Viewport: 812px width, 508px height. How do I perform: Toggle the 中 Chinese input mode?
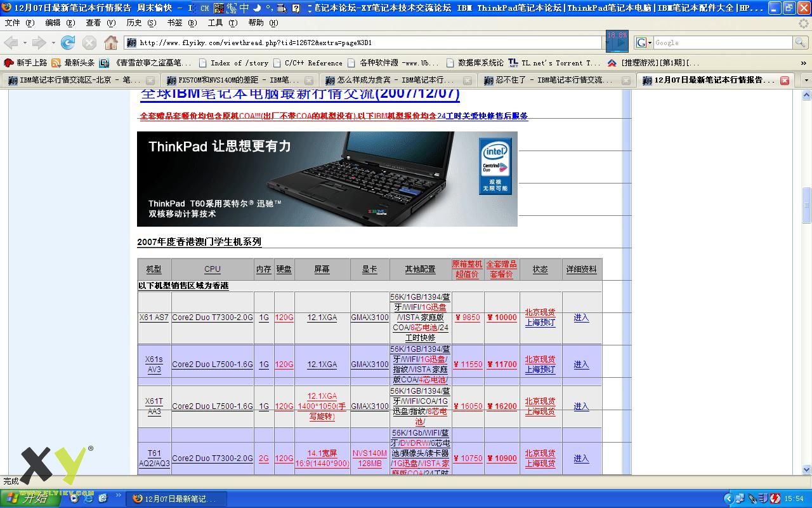tap(244, 8)
